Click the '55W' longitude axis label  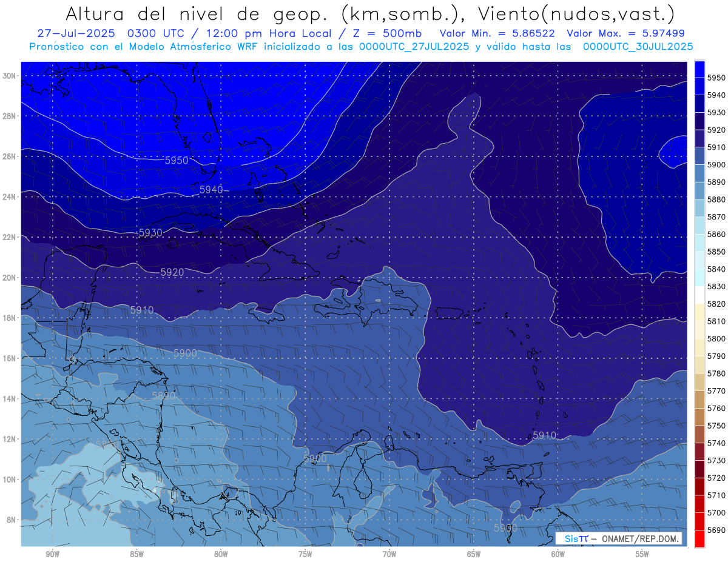pyautogui.click(x=642, y=554)
